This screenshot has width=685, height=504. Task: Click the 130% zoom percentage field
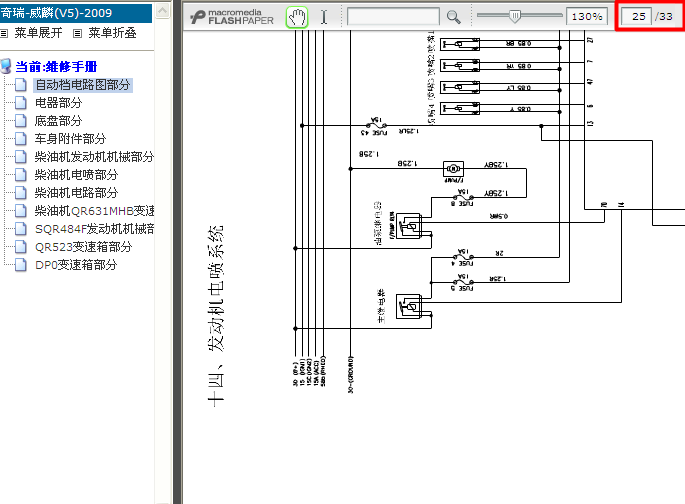[x=586, y=17]
